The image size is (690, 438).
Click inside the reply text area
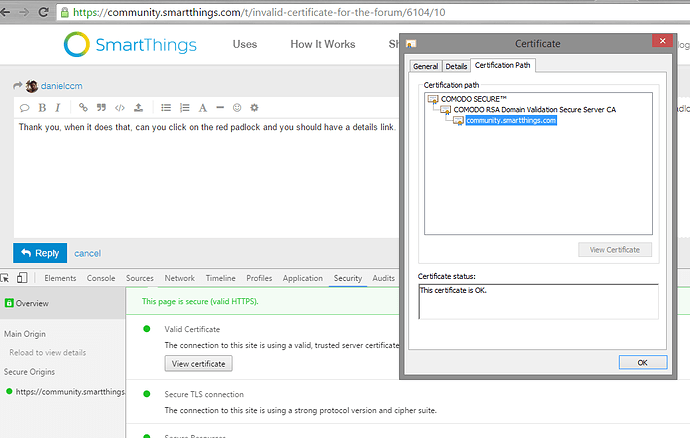(207, 178)
